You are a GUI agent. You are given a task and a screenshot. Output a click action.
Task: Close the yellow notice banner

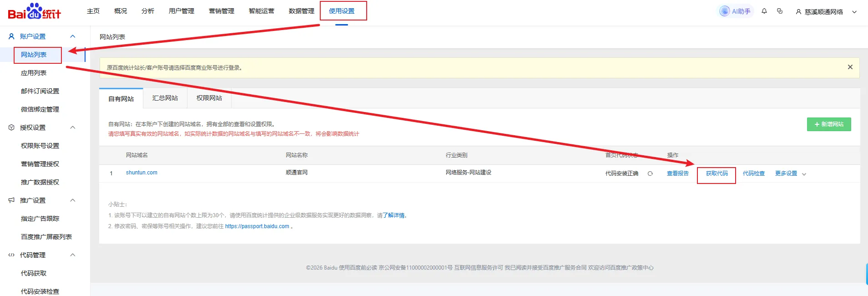pos(850,67)
